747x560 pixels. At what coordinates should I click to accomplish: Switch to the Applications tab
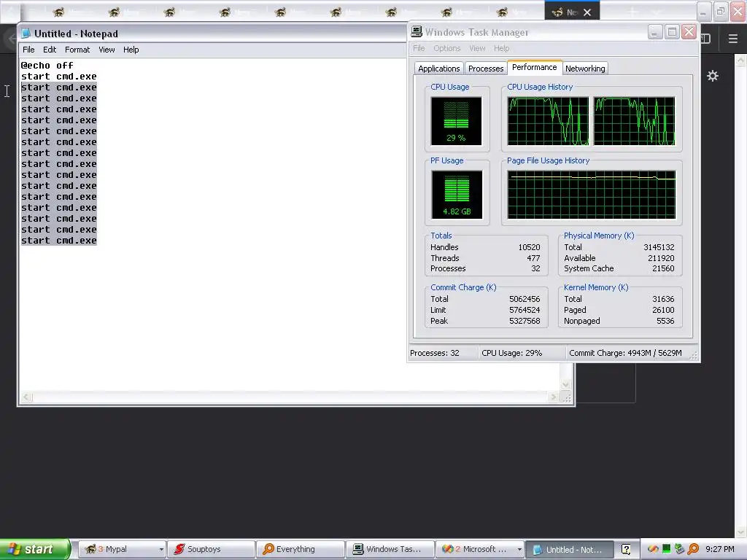point(438,69)
